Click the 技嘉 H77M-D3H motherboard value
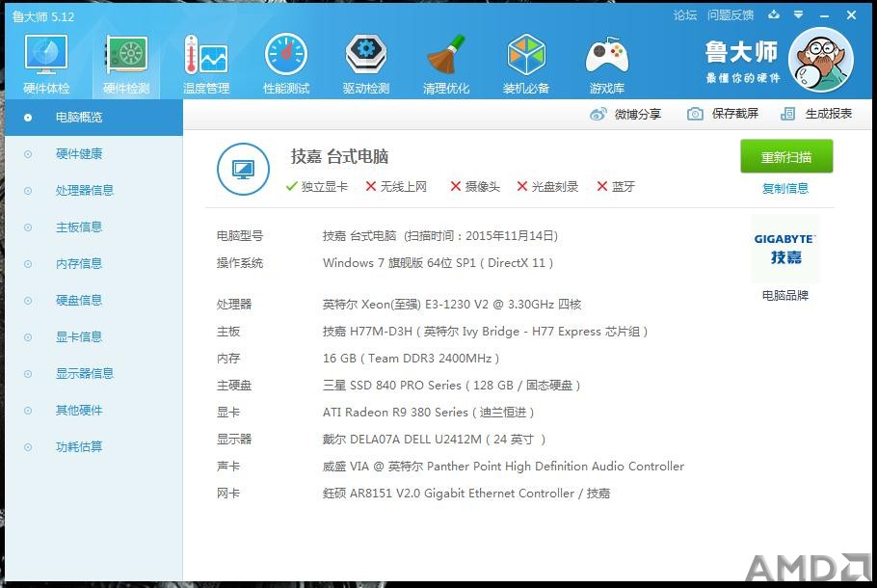 tap(485, 332)
